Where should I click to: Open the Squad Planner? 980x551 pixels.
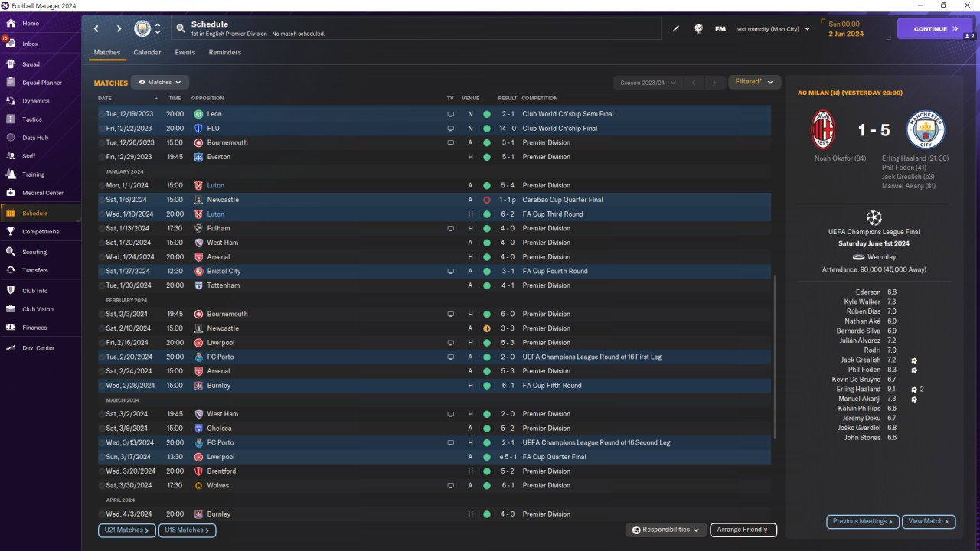pyautogui.click(x=41, y=83)
